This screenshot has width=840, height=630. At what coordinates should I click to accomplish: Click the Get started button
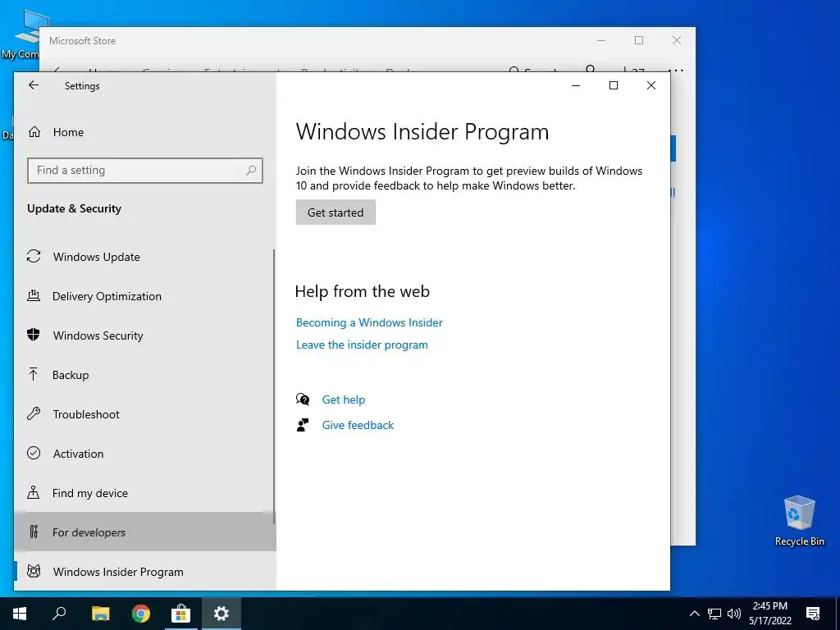pyautogui.click(x=336, y=212)
